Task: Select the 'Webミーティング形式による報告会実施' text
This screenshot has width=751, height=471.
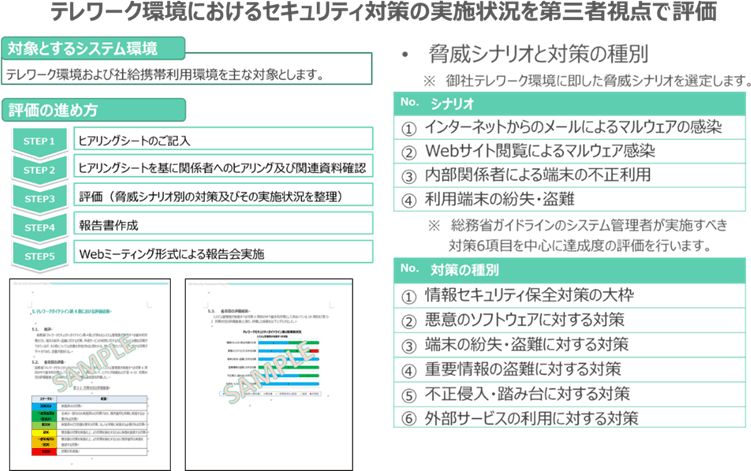Action: pos(171,254)
